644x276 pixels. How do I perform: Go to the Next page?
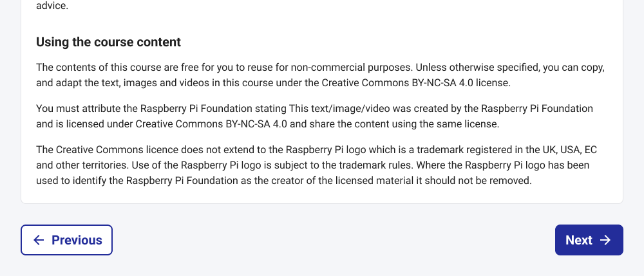click(x=589, y=240)
